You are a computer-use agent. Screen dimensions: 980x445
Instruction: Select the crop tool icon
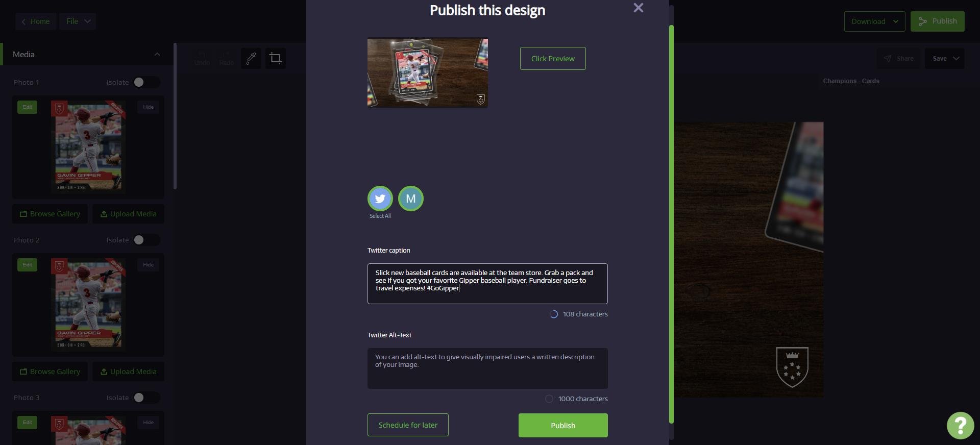coord(276,58)
